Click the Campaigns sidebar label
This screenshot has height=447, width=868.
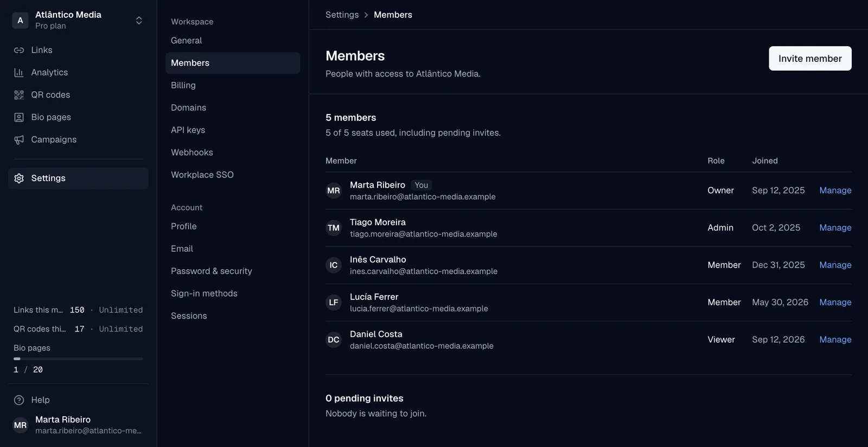click(x=54, y=139)
